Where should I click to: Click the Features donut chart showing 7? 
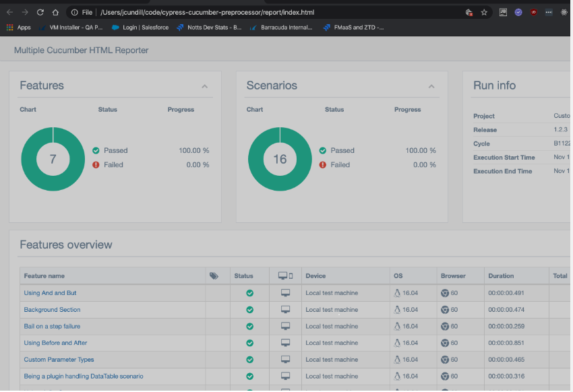tap(53, 159)
